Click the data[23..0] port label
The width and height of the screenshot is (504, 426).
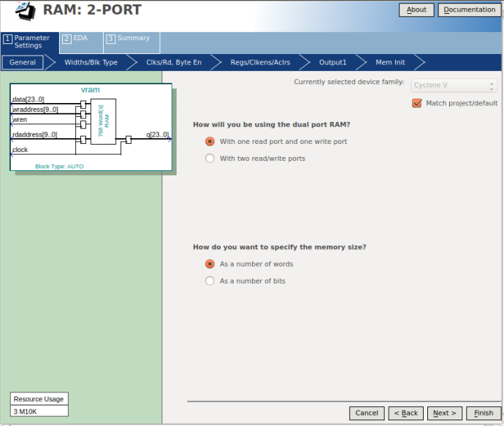tap(28, 99)
